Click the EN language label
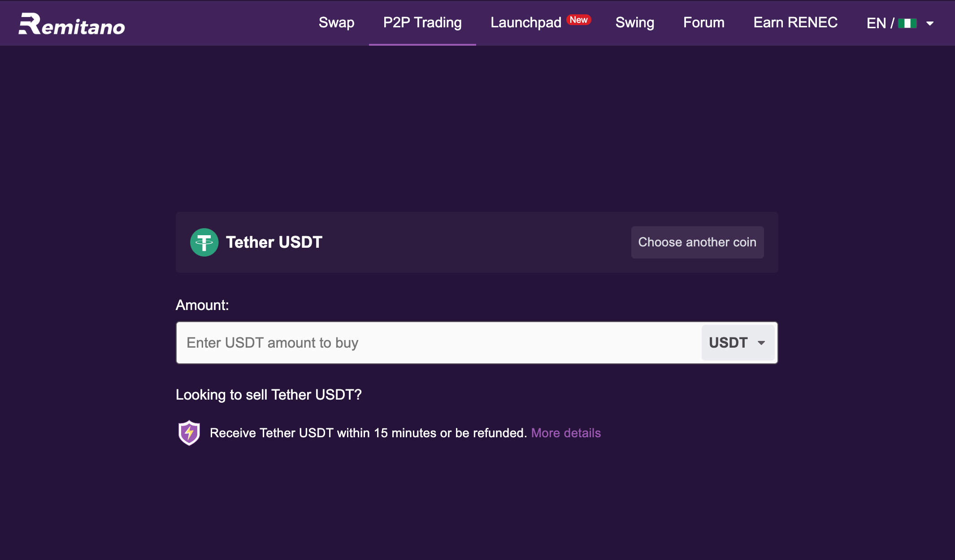955x560 pixels. click(x=876, y=23)
